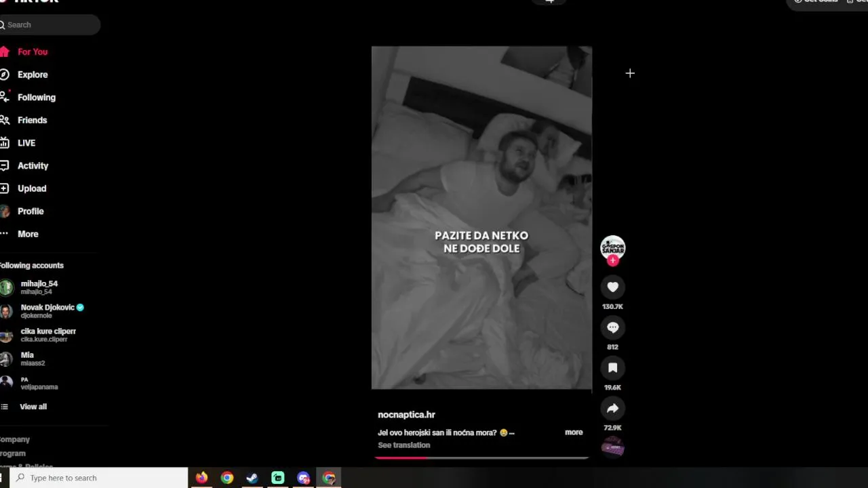Click the Explore compass icon
The height and width of the screenshot is (488, 868).
coord(5,75)
